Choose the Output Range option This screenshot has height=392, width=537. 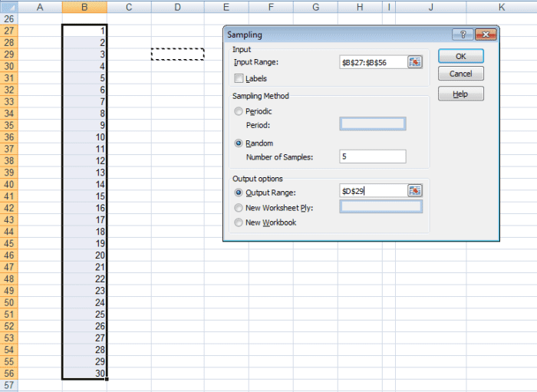(x=239, y=193)
